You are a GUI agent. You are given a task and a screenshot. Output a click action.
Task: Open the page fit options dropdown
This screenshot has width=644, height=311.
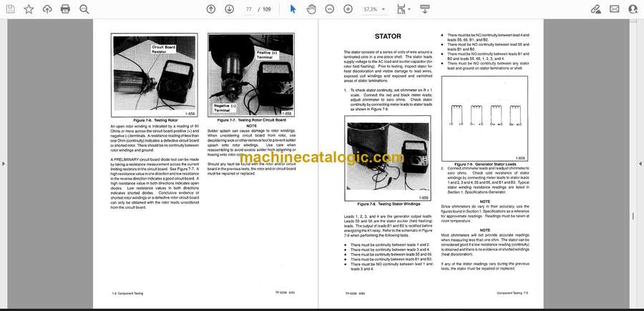click(x=404, y=9)
